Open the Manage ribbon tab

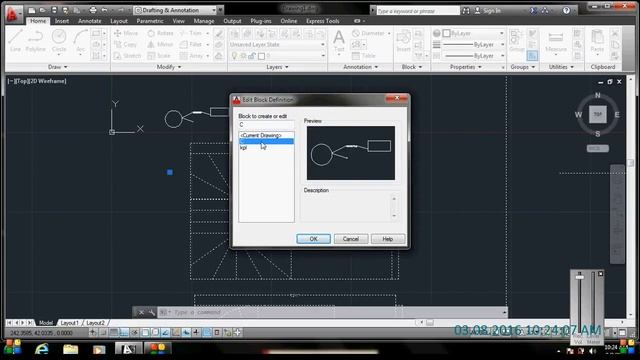pyautogui.click(x=204, y=21)
